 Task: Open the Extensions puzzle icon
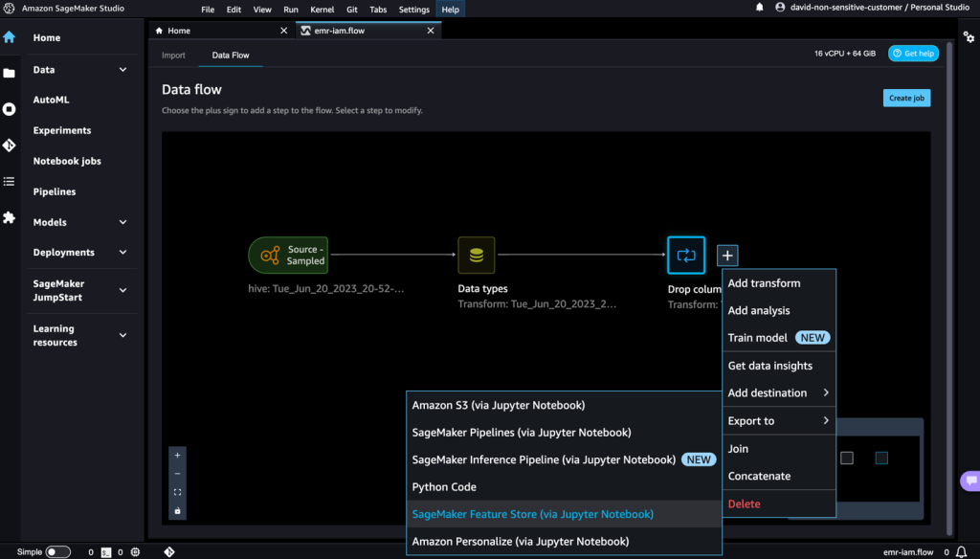[x=9, y=217]
